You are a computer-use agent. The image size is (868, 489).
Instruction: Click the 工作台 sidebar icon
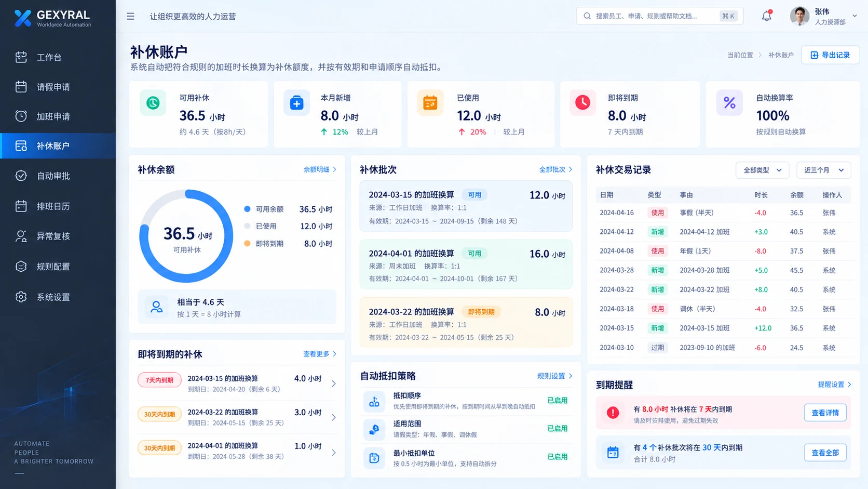pos(21,57)
